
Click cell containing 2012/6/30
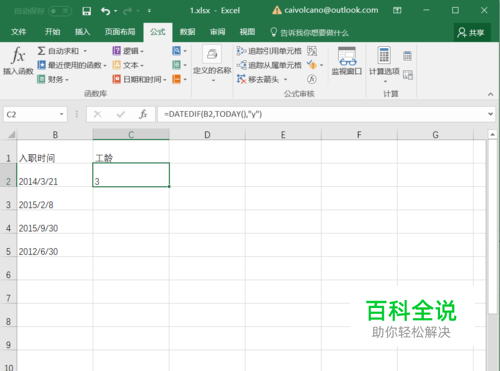55,245
